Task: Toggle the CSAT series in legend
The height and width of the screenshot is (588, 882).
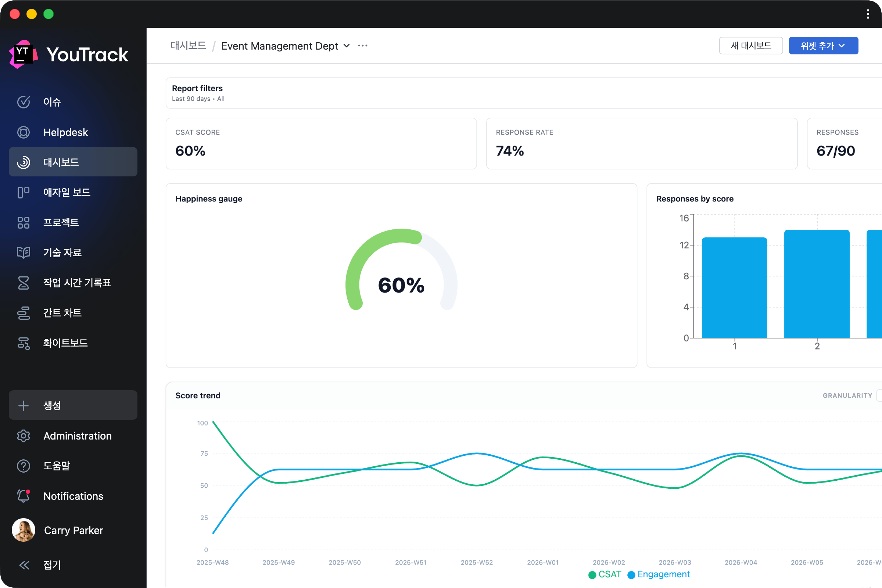Action: tap(605, 574)
